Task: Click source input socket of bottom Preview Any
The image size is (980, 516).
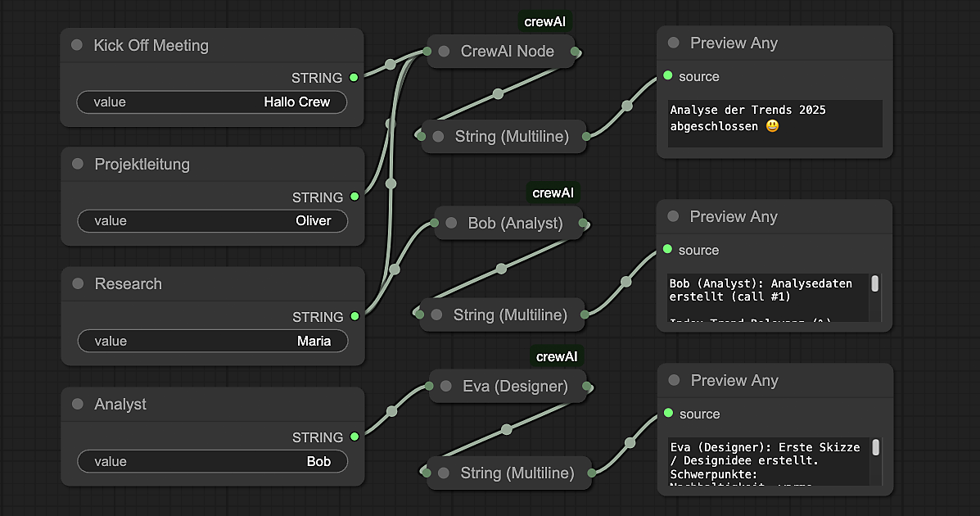Action: (669, 413)
